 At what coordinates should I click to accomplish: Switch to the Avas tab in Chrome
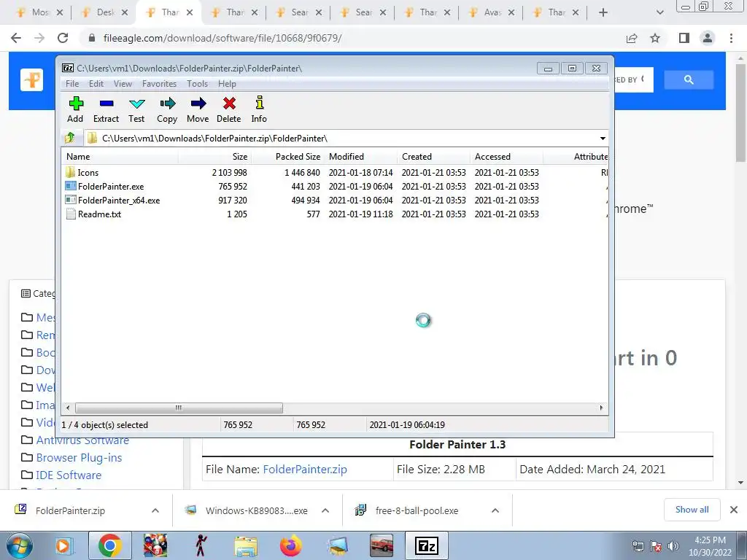pos(492,12)
